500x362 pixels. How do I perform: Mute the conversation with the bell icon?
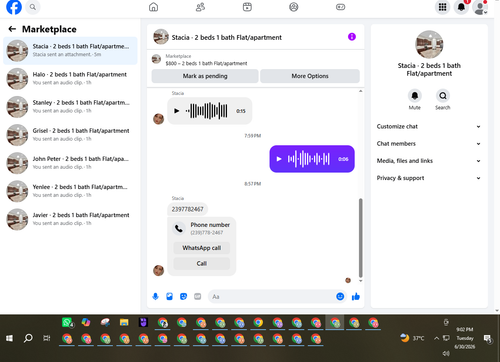point(415,96)
